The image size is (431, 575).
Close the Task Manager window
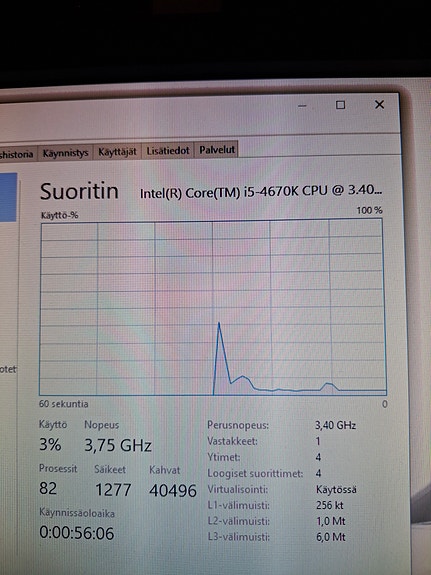[379, 105]
